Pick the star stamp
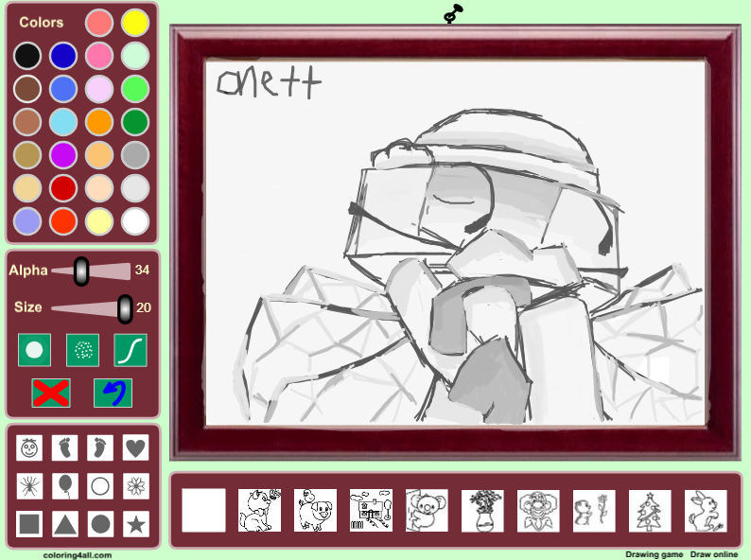 click(135, 524)
